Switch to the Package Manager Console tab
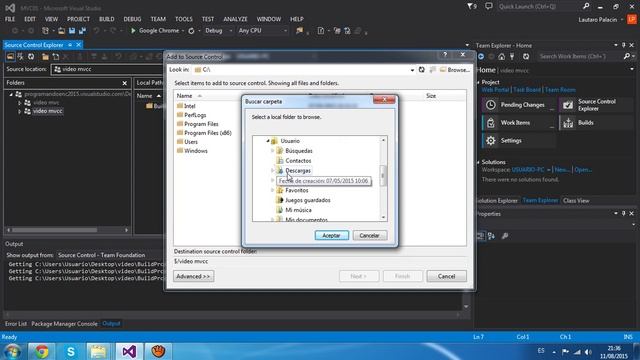The height and width of the screenshot is (360, 640). [64, 324]
